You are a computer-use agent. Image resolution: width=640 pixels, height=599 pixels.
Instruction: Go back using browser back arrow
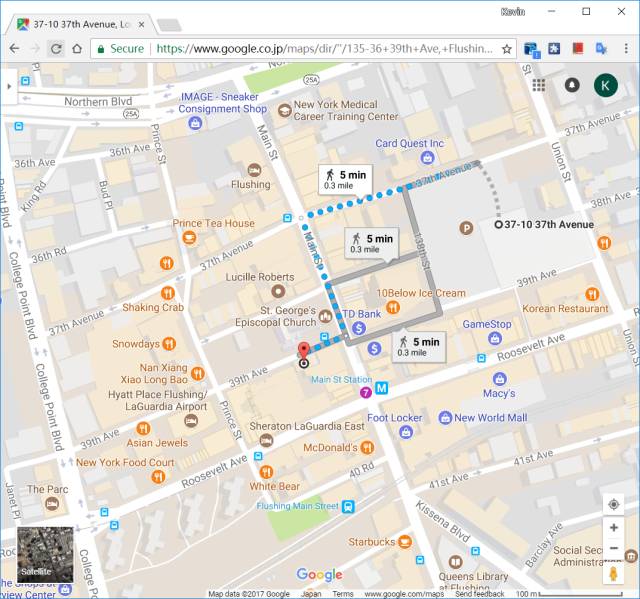14,49
